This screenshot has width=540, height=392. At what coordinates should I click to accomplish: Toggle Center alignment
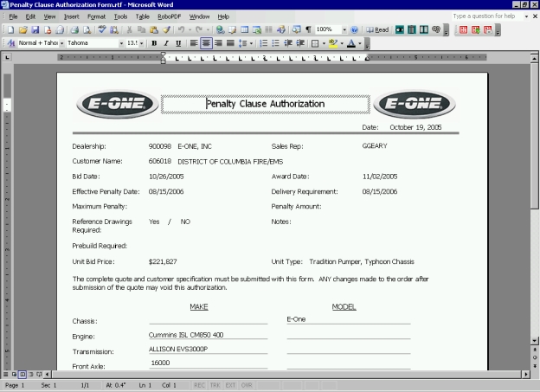[x=206, y=43]
